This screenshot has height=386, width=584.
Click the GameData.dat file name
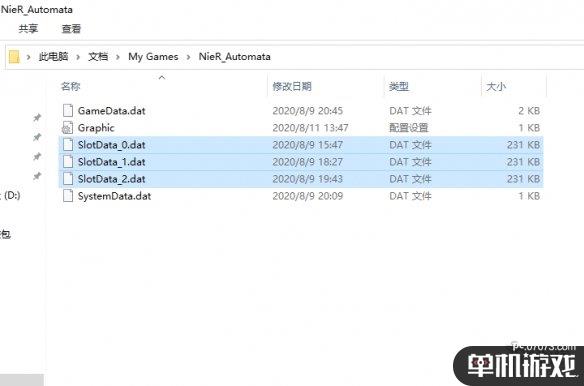[x=111, y=111]
